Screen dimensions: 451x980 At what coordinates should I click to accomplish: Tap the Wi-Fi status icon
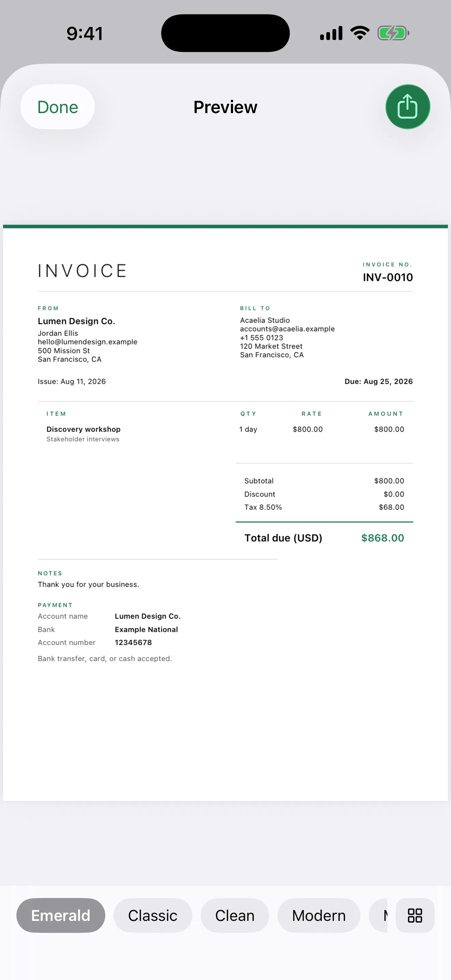pyautogui.click(x=360, y=33)
